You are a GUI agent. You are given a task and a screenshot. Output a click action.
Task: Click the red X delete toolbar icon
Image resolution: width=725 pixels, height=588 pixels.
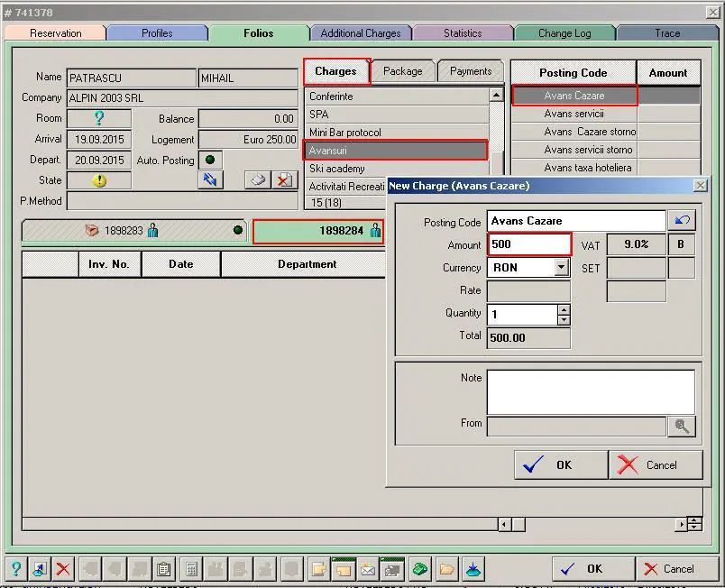[x=63, y=568]
